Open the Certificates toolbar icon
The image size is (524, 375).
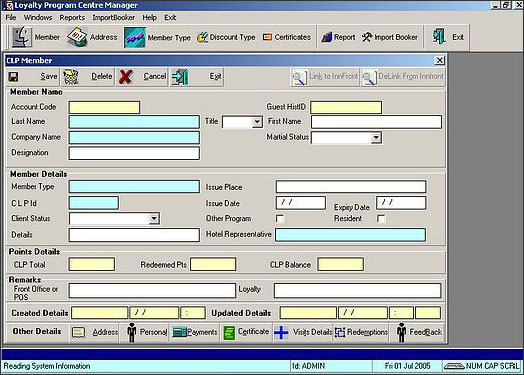point(267,37)
